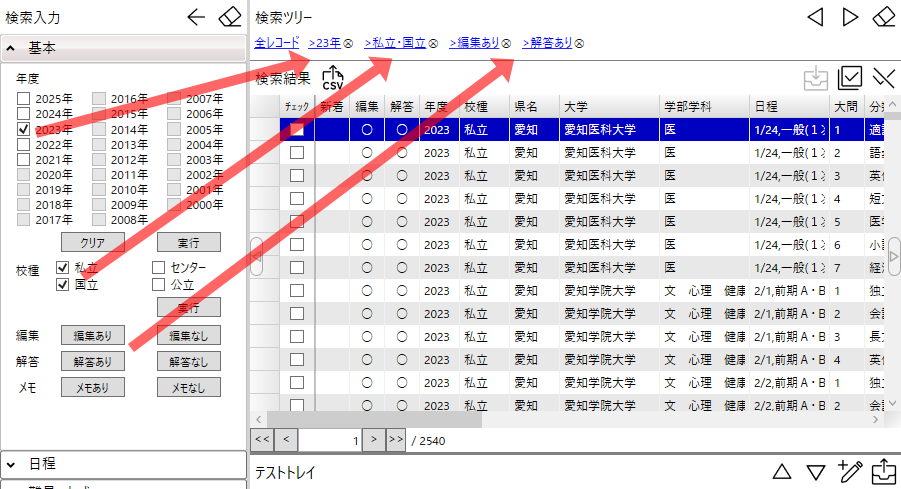Click the 日程 column header
Viewport: 901px width, 489px height.
tap(790, 107)
